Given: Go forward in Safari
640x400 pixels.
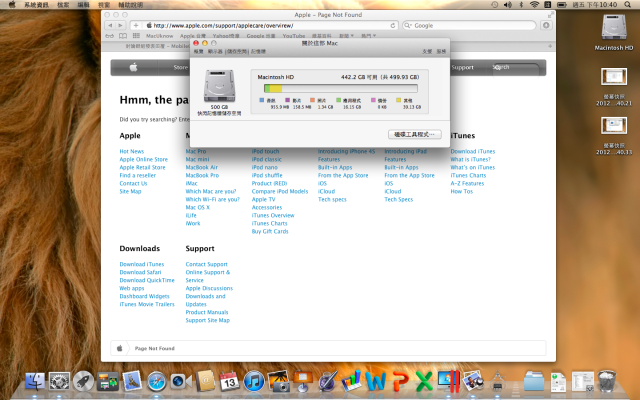Looking at the screenshot, I should (x=120, y=25).
